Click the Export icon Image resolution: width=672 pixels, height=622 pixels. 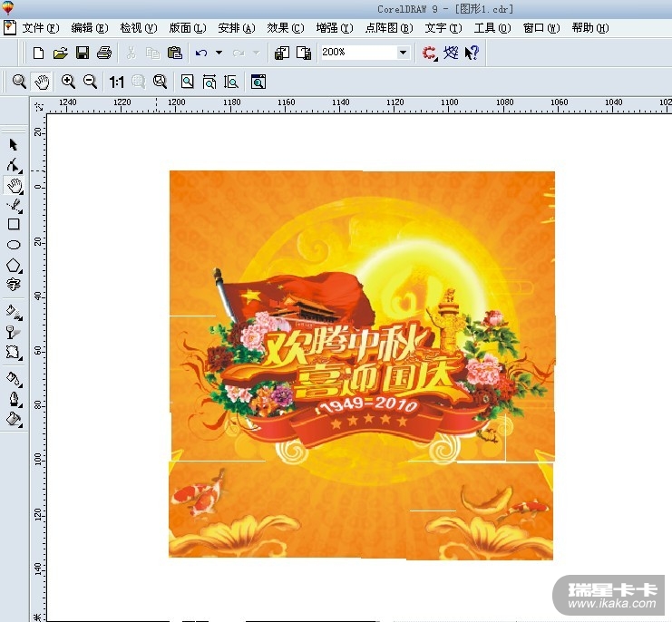tap(304, 53)
